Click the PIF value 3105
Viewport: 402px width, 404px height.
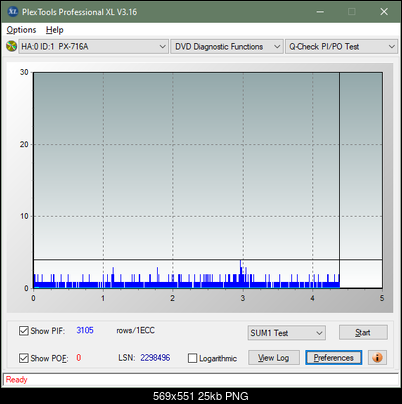pos(85,330)
